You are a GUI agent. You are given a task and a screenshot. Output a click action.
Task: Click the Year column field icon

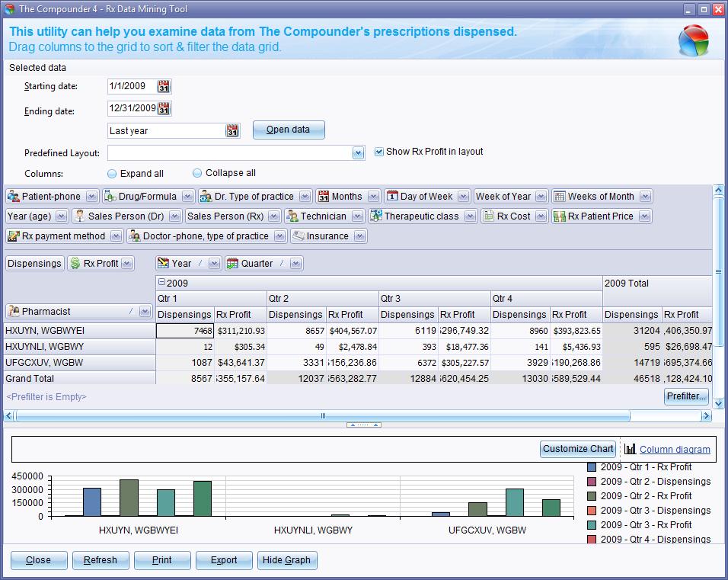coord(163,264)
